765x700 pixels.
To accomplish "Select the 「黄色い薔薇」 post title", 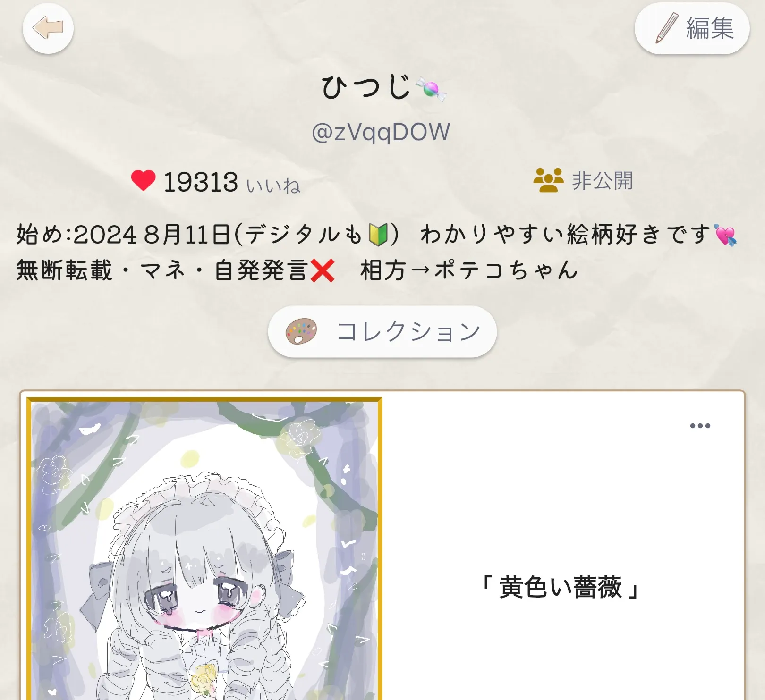I will click(560, 588).
